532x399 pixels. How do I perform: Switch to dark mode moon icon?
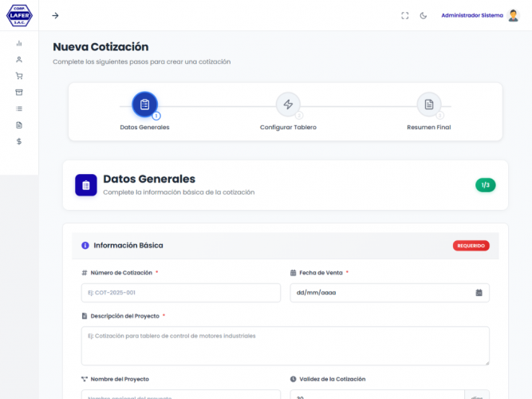pyautogui.click(x=423, y=16)
